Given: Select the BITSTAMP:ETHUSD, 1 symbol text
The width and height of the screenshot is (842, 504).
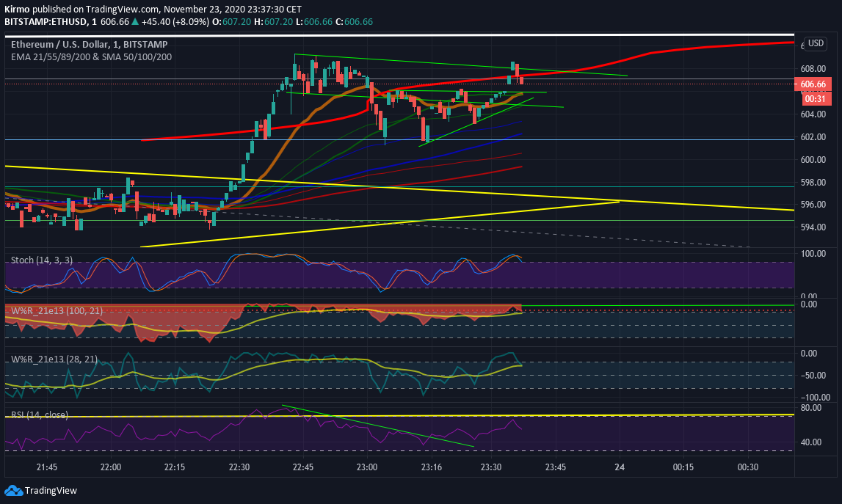Looking at the screenshot, I should 51,22.
